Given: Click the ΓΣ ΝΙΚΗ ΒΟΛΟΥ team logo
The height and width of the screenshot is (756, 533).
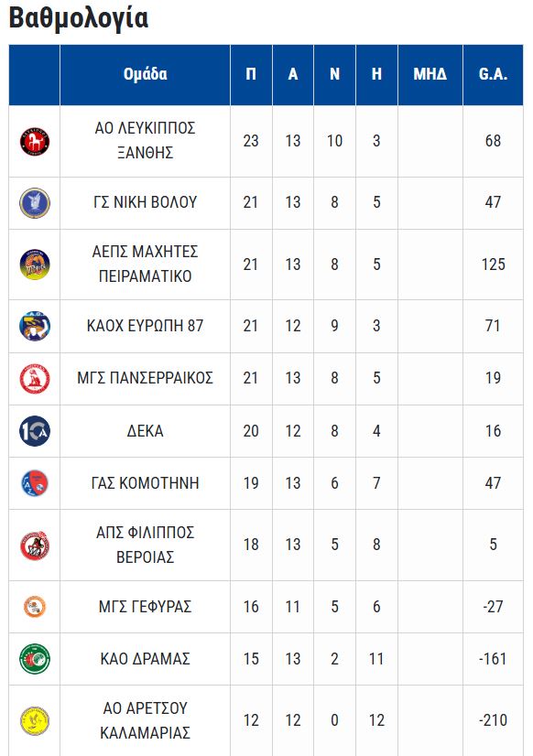Looking at the screenshot, I should (x=35, y=202).
